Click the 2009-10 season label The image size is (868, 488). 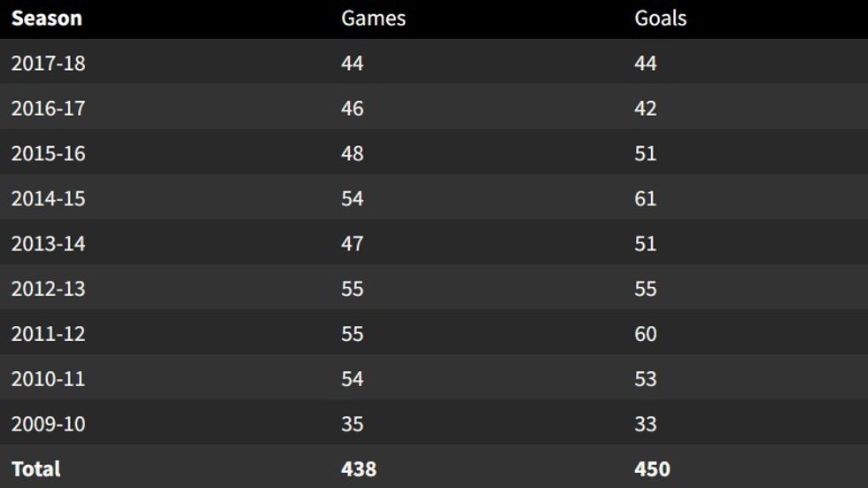[x=48, y=424]
